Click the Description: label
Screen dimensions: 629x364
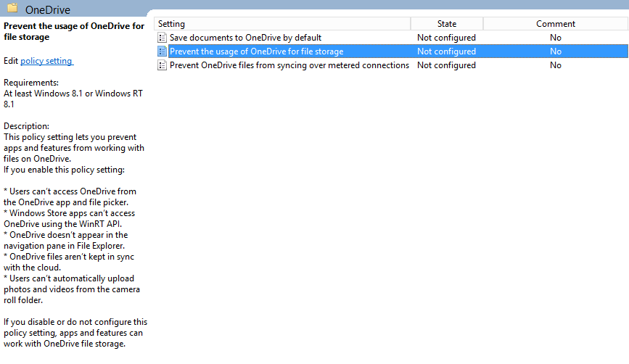coord(26,126)
